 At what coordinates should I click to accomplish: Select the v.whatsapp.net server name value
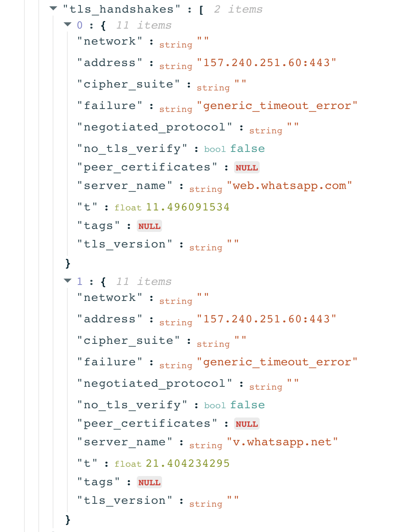[282, 442]
